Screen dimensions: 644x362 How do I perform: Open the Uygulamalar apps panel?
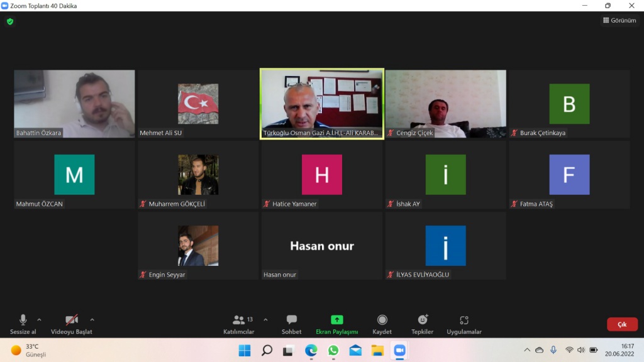464,324
